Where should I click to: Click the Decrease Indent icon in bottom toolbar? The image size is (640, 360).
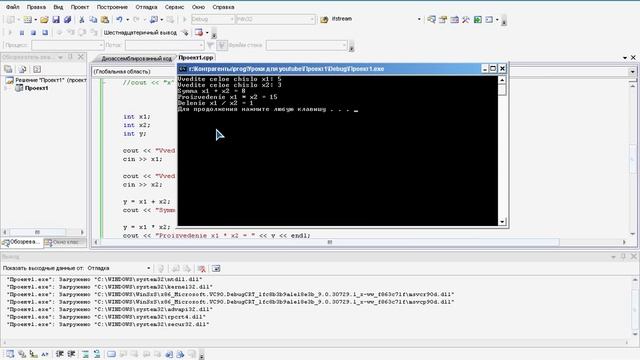click(x=60, y=354)
